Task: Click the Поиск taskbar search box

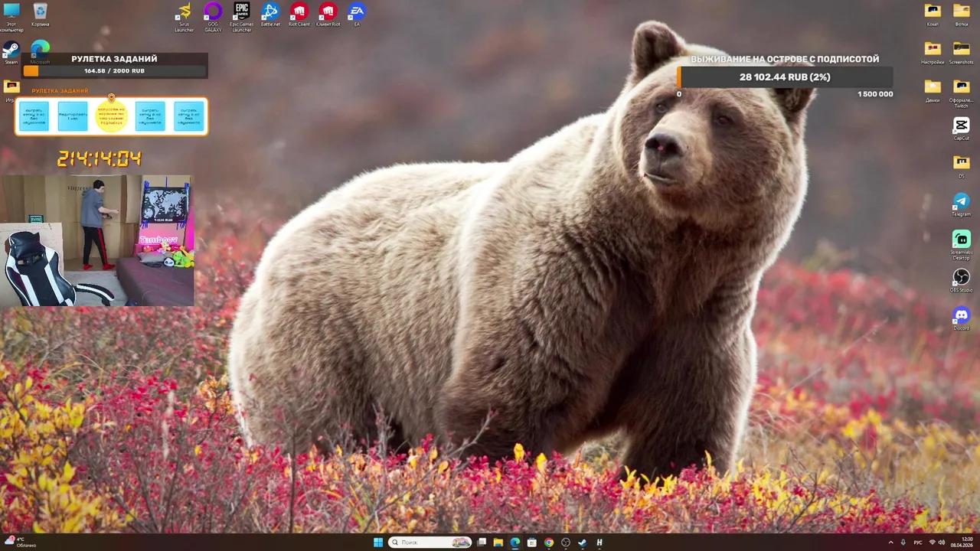Action: (430, 543)
